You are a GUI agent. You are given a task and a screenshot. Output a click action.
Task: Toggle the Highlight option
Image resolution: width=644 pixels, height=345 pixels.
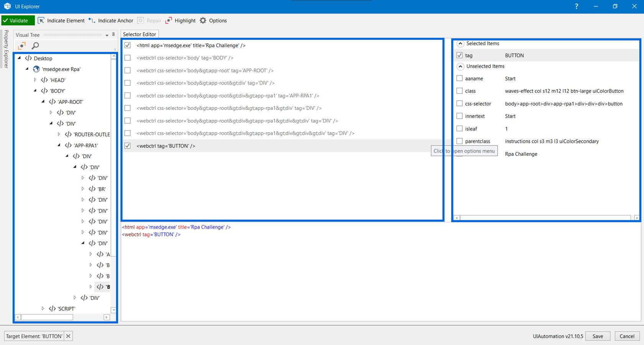point(181,21)
